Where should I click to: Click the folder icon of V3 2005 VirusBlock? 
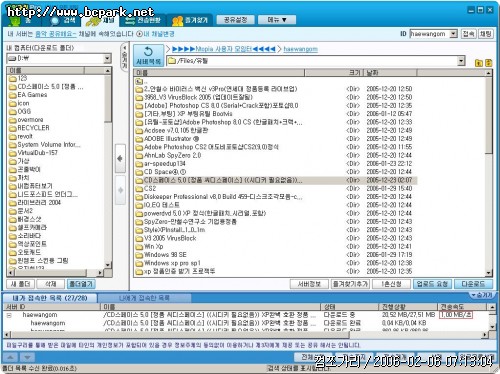point(139,239)
